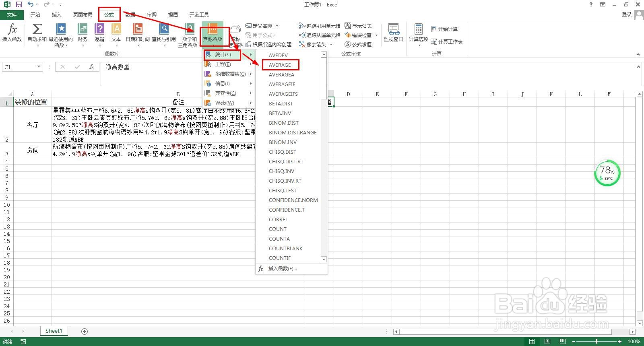This screenshot has height=346, width=644.
Task: Expand the Engineering (工程) submenu
Action: [228, 64]
